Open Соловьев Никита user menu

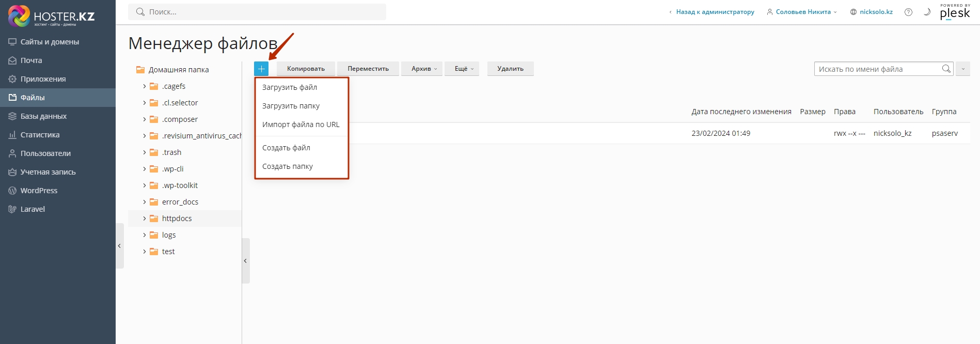(x=802, y=12)
